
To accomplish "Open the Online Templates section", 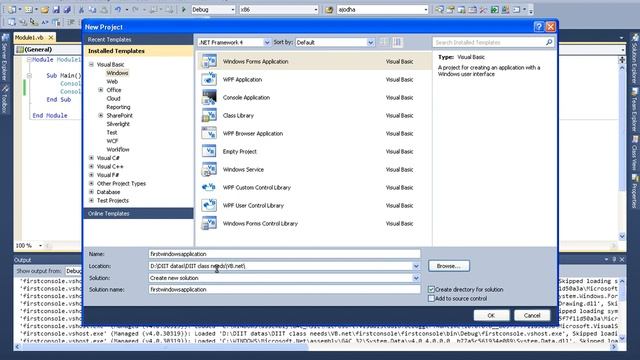I will tap(138, 213).
